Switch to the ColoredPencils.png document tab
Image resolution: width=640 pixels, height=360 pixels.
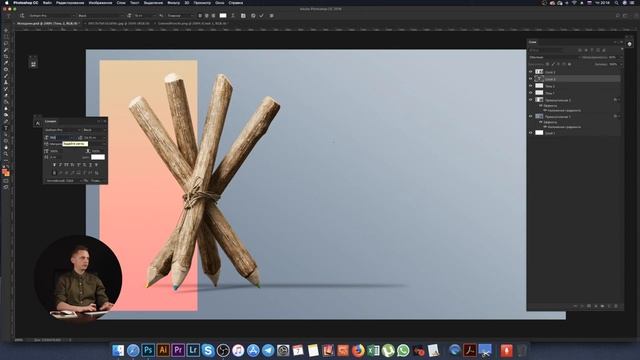pos(193,24)
